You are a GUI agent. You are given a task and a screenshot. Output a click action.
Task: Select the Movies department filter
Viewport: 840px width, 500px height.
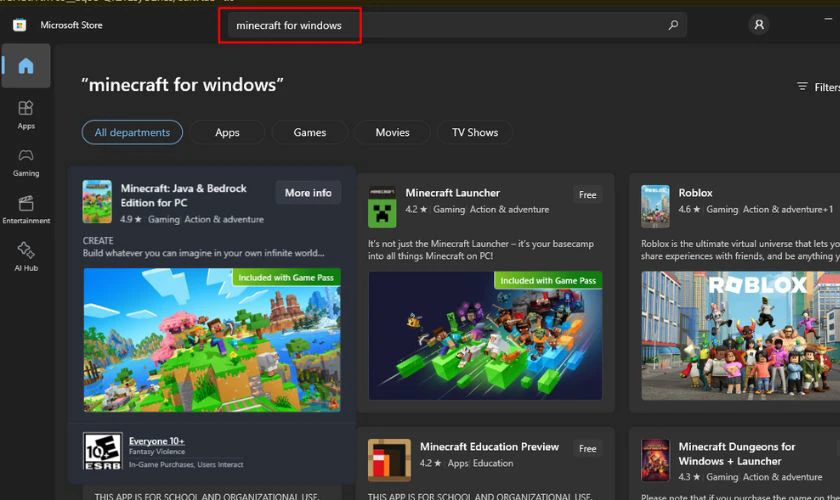(x=392, y=132)
